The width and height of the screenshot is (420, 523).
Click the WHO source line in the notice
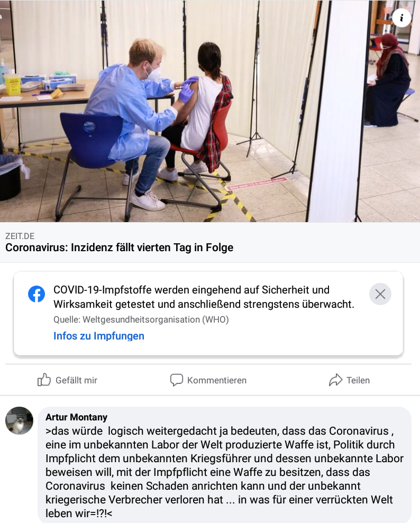click(x=141, y=319)
